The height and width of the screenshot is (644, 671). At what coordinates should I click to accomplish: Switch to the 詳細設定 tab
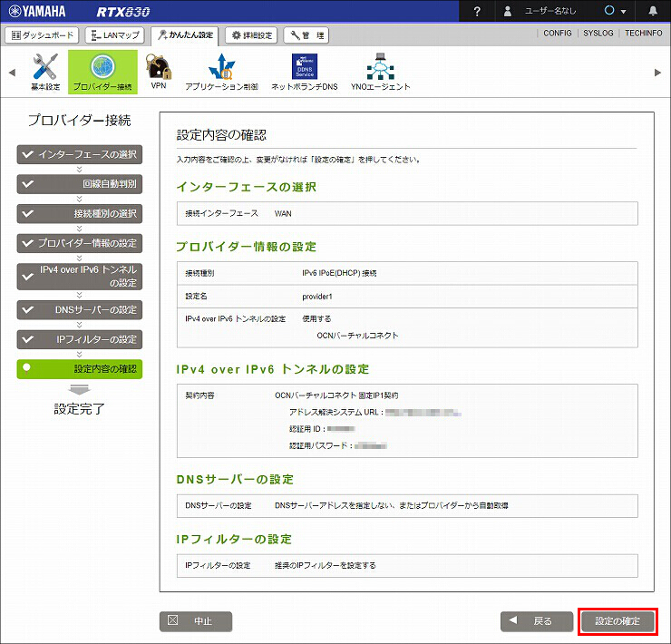tap(251, 35)
